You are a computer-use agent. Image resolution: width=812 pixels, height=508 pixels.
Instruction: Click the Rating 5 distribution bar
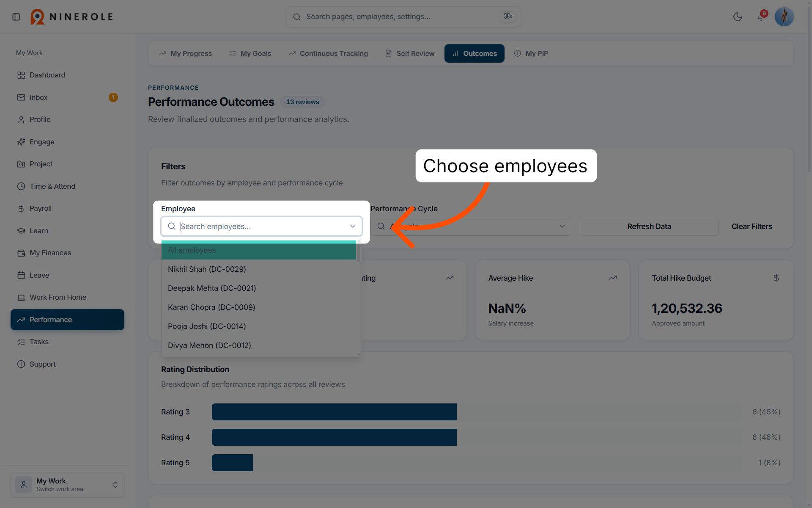232,463
